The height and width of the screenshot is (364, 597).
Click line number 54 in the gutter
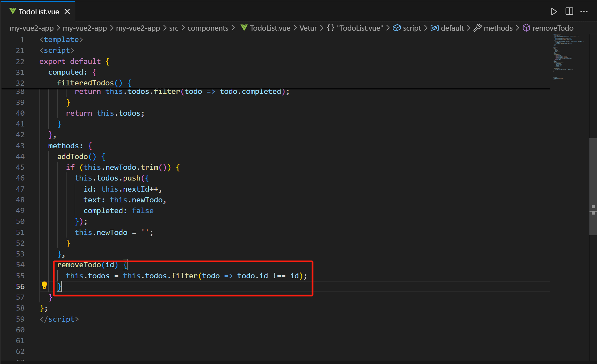(x=20, y=265)
